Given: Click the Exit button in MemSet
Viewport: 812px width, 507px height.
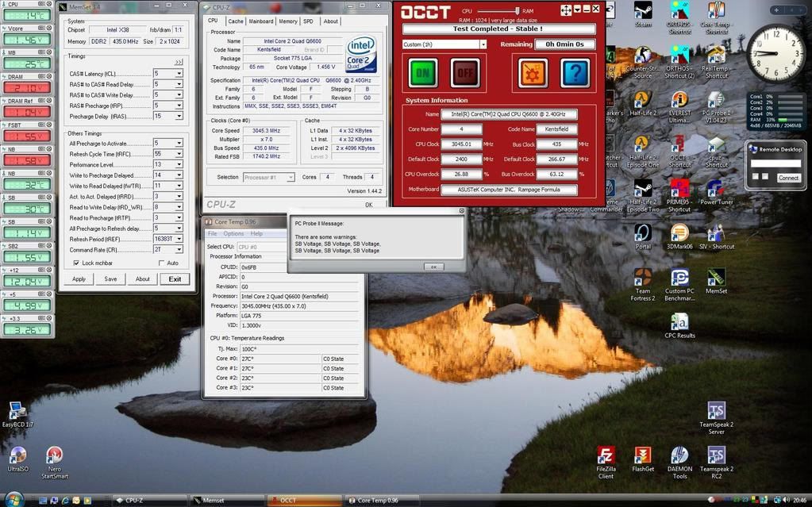Looking at the screenshot, I should (175, 279).
